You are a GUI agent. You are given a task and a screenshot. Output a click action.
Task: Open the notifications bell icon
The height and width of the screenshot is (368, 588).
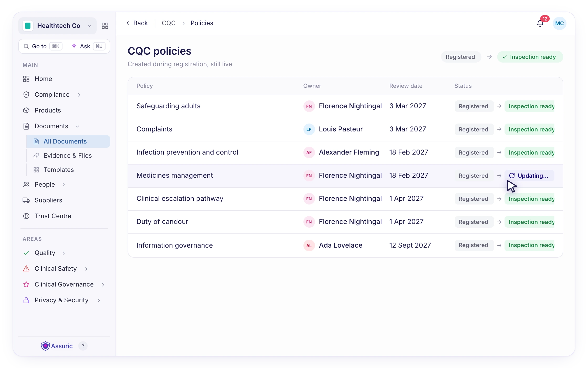coord(540,24)
